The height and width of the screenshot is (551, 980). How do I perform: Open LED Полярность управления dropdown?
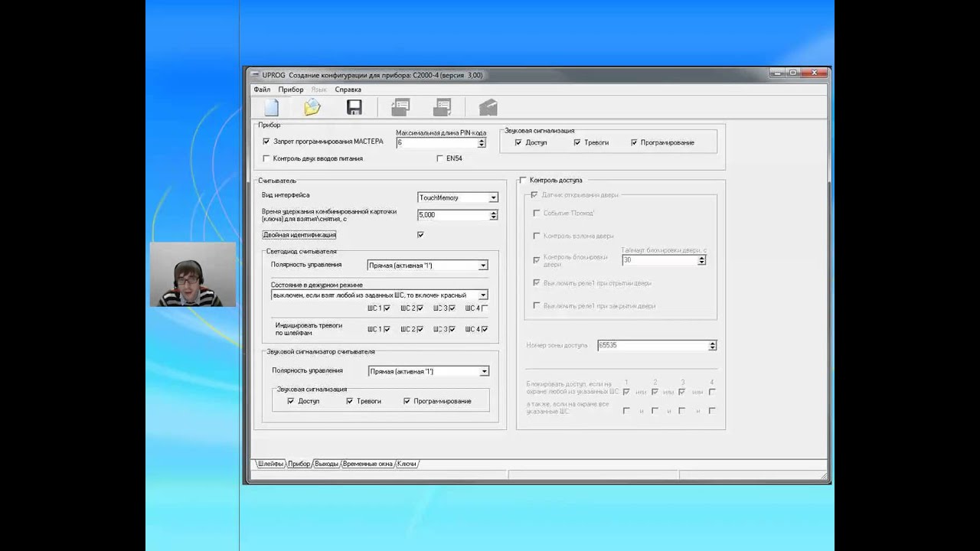coord(483,266)
